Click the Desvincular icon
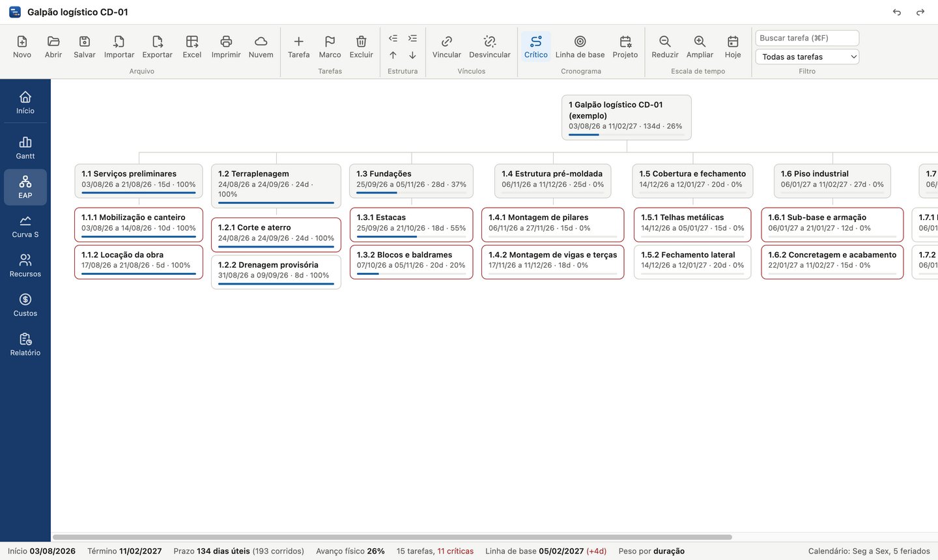938x560 pixels. click(490, 46)
